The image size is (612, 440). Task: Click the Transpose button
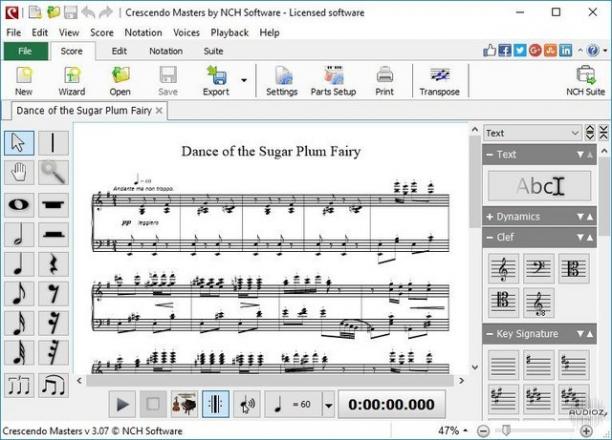click(439, 81)
